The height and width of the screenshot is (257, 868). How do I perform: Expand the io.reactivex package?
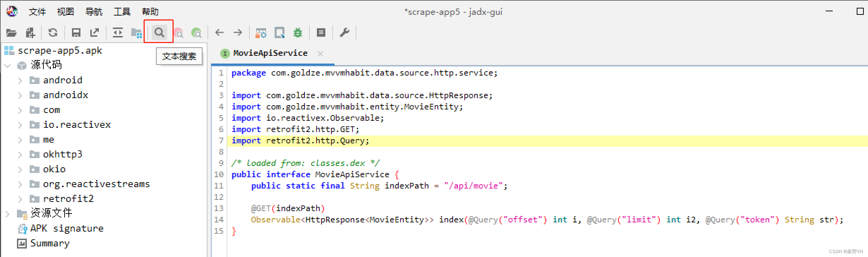pos(20,125)
